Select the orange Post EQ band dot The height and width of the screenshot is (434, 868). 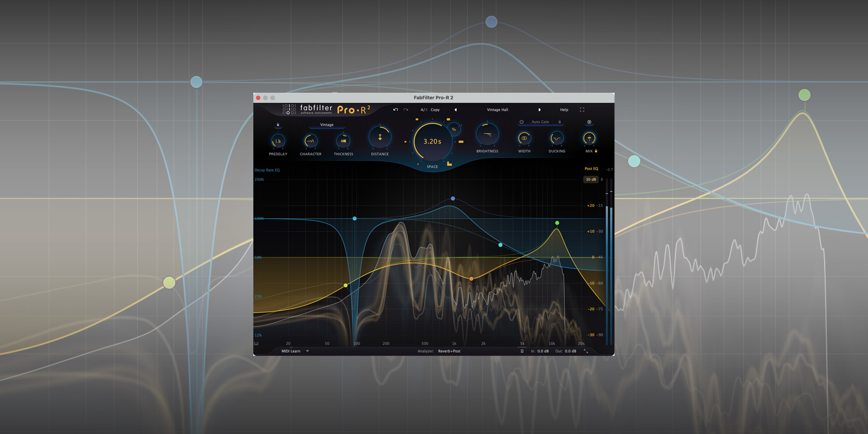(x=471, y=278)
